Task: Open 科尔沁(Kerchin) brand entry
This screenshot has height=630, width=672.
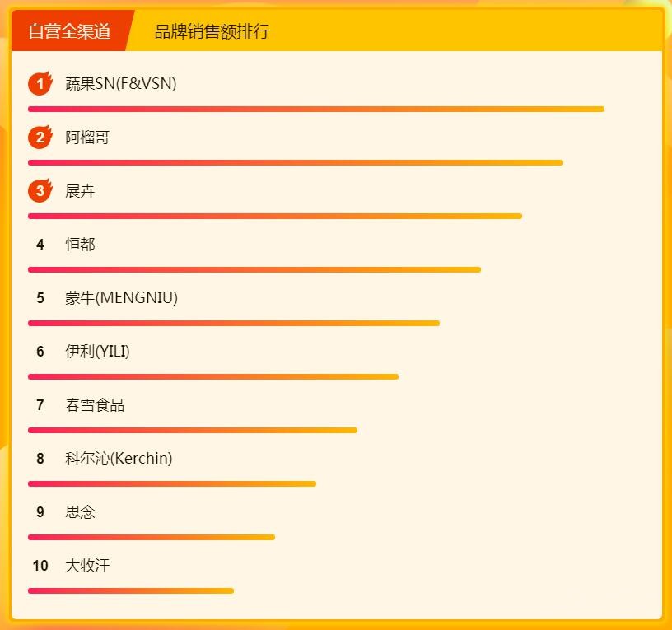Action: coord(119,459)
